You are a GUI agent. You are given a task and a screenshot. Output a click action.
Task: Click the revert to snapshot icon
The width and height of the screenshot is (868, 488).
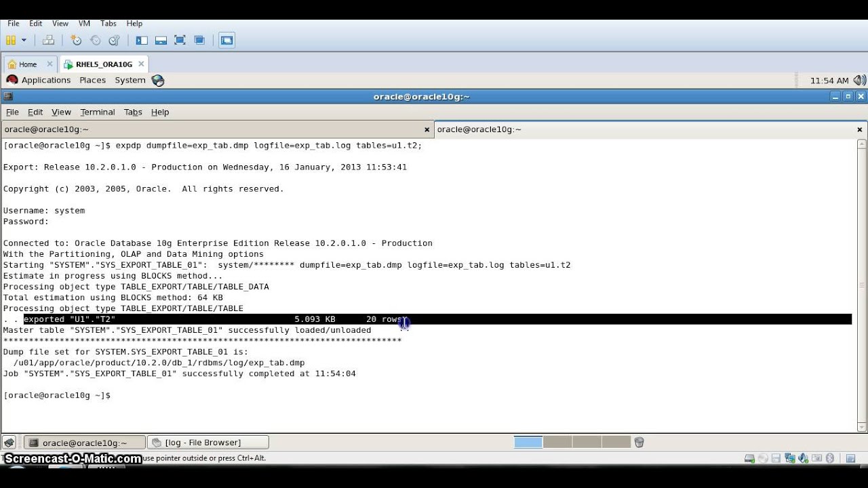tap(95, 40)
